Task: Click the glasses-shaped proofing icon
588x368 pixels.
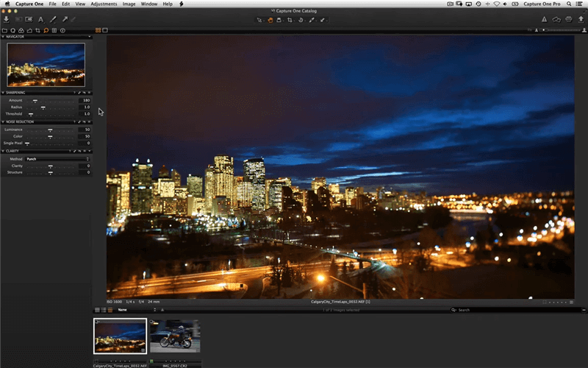Action: (x=556, y=20)
